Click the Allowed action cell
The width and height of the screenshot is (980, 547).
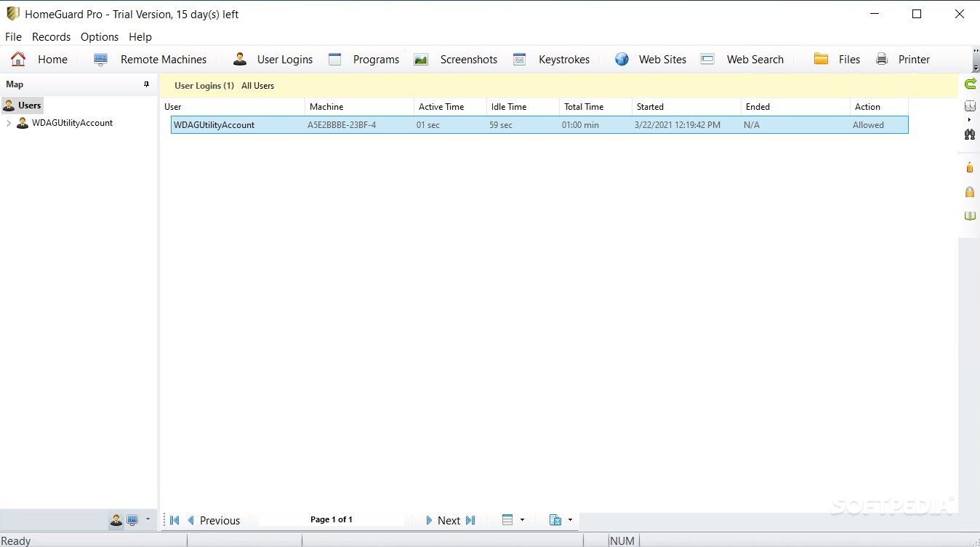(868, 125)
